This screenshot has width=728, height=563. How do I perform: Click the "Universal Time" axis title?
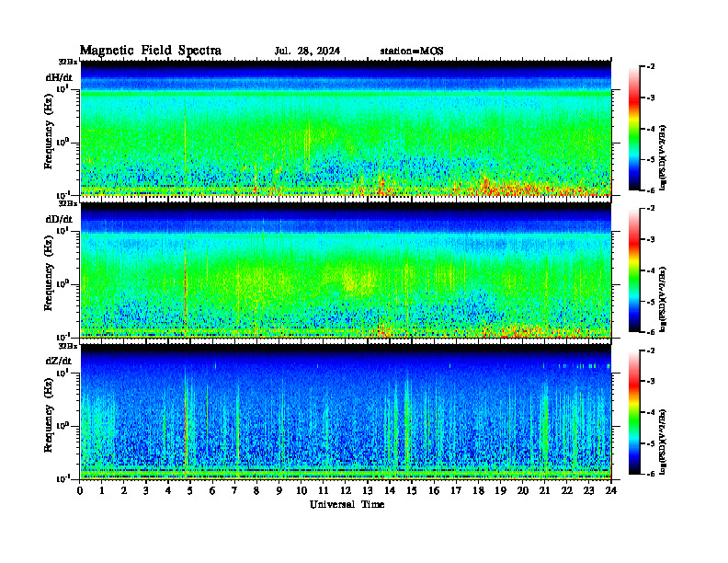347,504
